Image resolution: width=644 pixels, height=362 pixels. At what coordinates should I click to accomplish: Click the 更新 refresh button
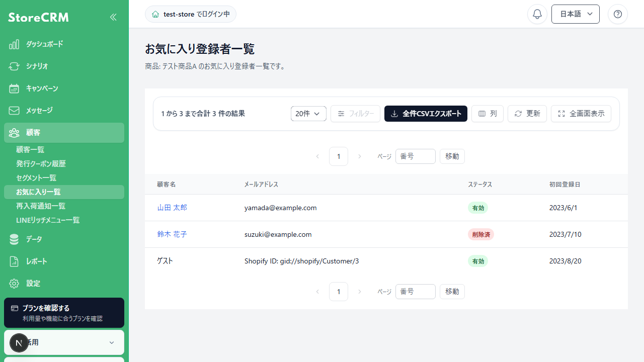[527, 114]
